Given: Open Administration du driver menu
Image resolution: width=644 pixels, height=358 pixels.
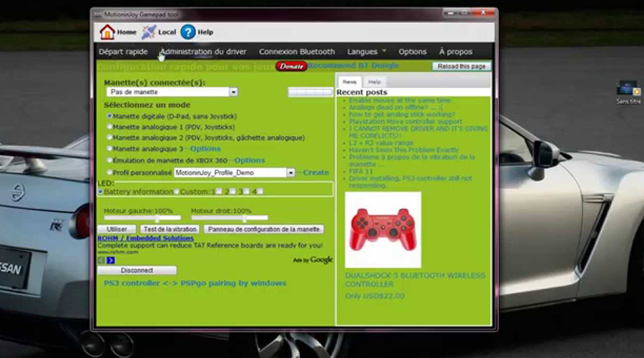Looking at the screenshot, I should pos(203,52).
